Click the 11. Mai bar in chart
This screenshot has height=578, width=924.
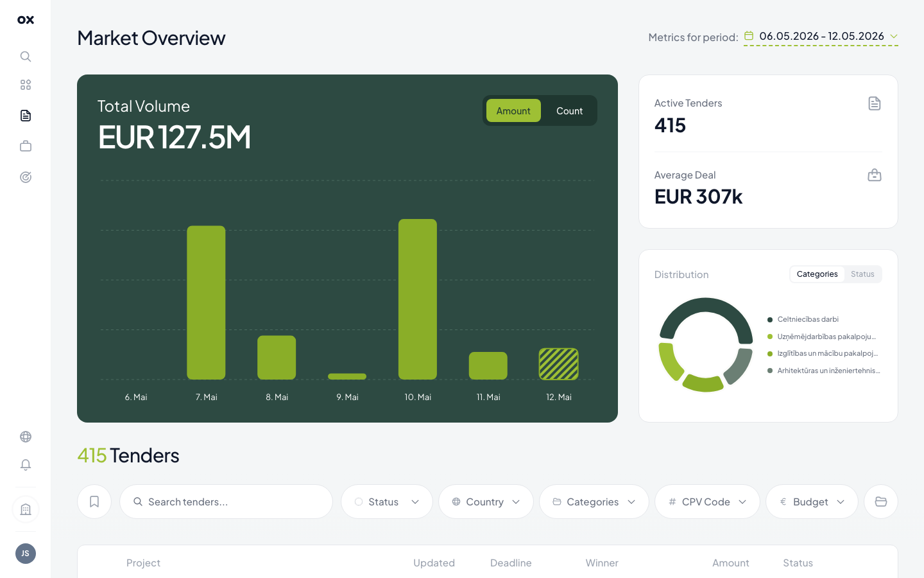point(488,365)
